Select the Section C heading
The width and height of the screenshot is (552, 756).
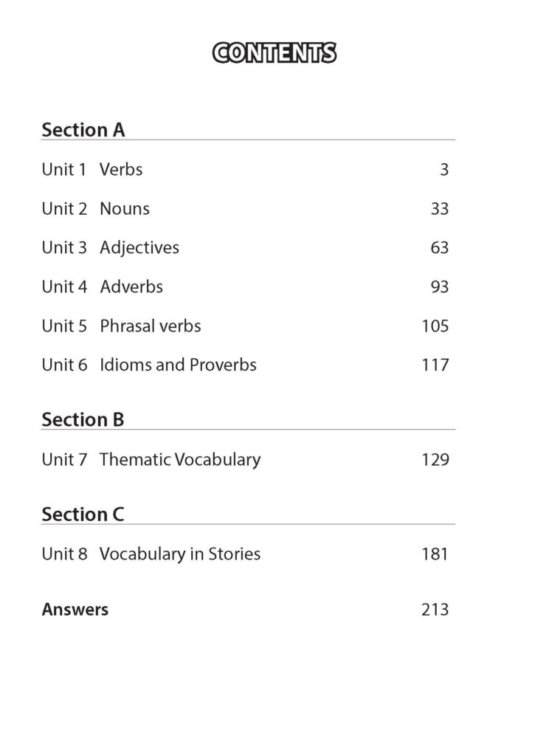tap(83, 515)
